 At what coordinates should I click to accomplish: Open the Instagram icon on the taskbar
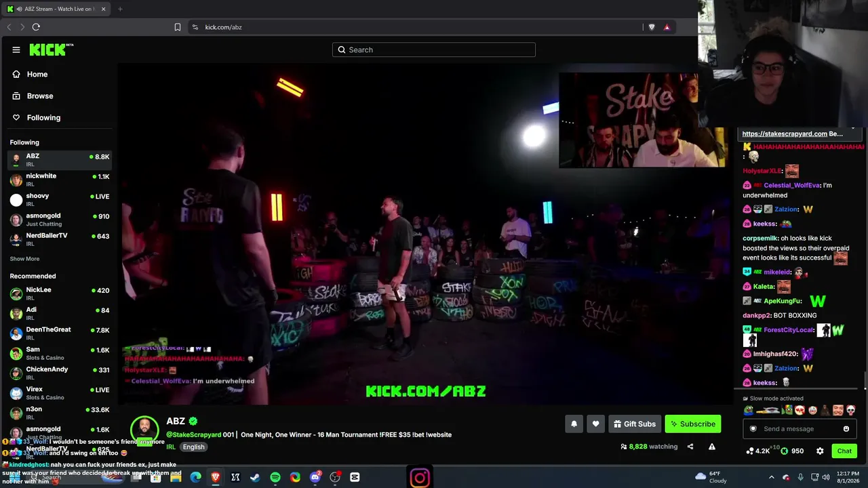420,477
